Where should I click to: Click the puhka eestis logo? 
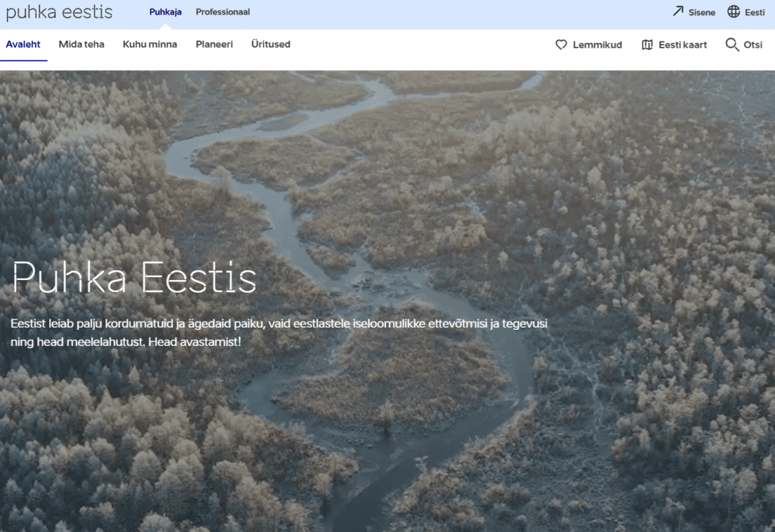click(x=59, y=13)
